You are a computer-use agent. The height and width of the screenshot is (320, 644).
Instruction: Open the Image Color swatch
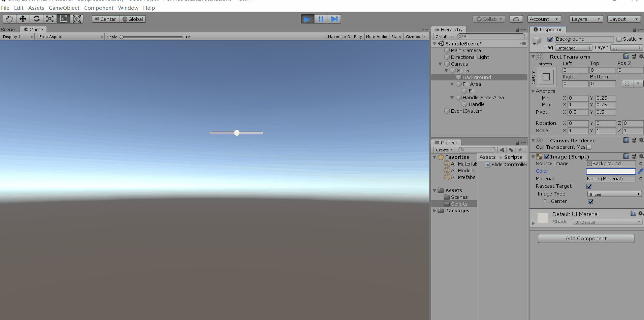pyautogui.click(x=611, y=172)
